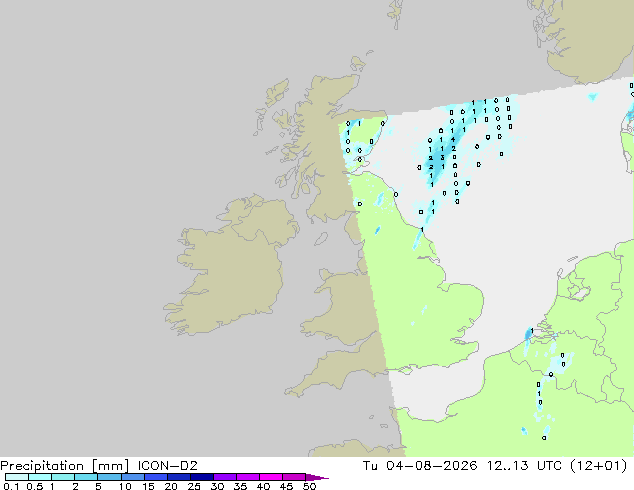Click the 0.1 mm lightest cyan legend swatch

point(17,477)
